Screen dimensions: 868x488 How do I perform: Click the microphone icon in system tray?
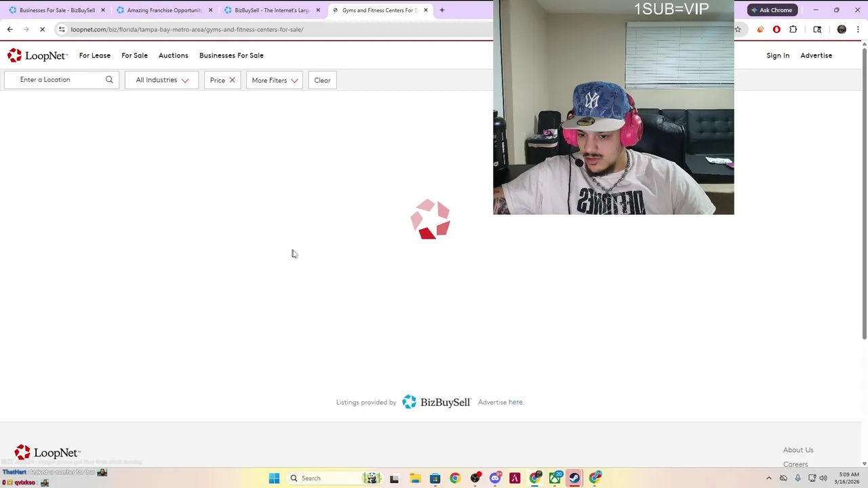[x=797, y=478]
